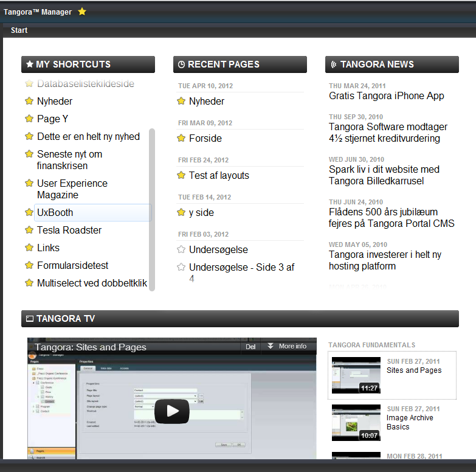Click the Tangora TV header icon
Viewport: 476px width, 472px height.
[29, 319]
